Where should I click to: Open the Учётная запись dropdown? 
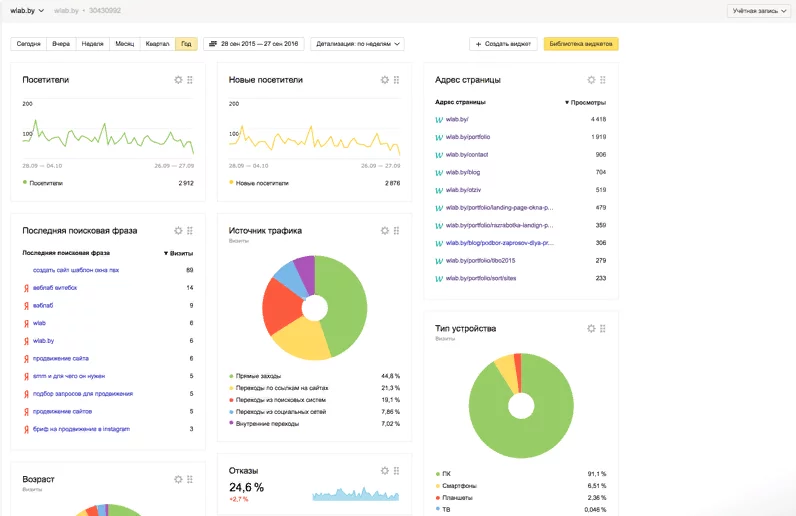coord(759,11)
